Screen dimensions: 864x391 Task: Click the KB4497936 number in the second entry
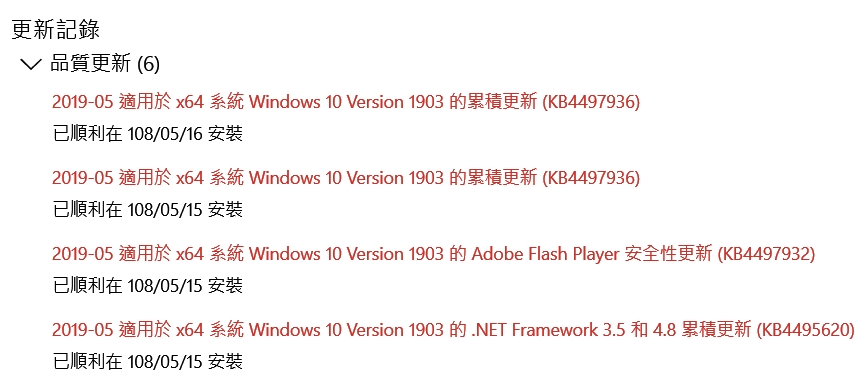click(591, 178)
